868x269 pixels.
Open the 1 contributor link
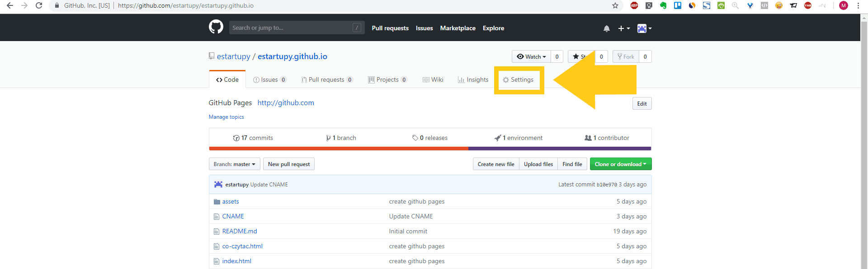pyautogui.click(x=607, y=138)
